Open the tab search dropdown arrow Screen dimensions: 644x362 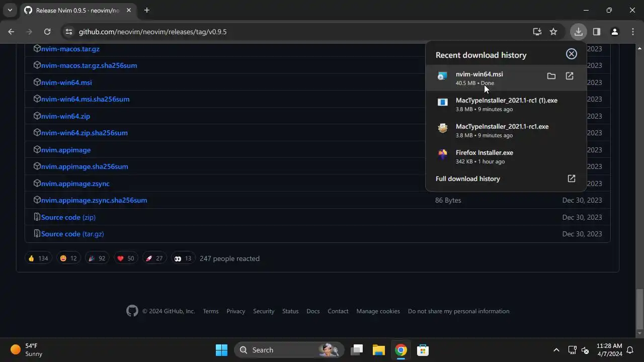click(10, 10)
